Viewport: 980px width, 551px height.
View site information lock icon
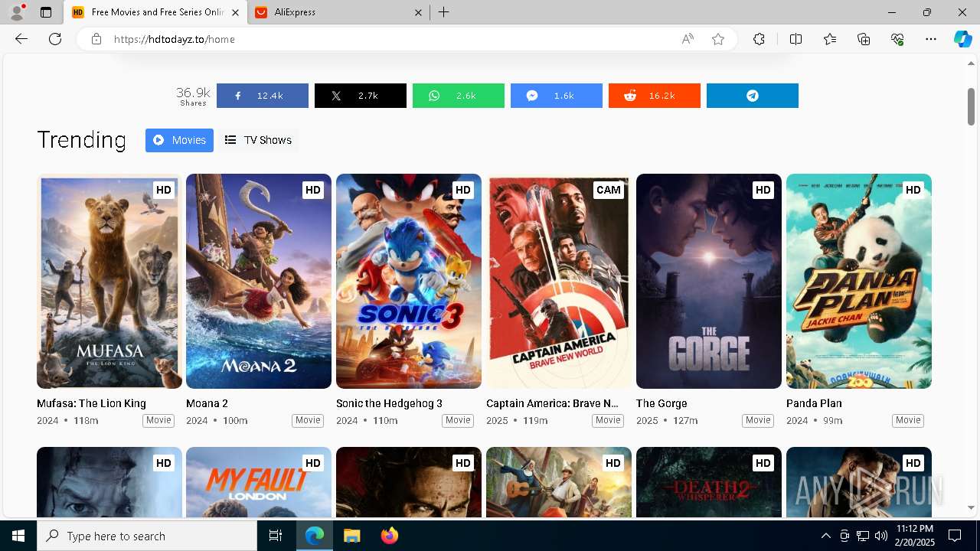[96, 39]
